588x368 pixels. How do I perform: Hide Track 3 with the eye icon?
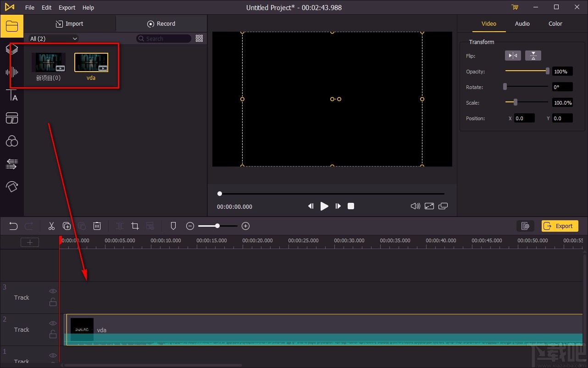pyautogui.click(x=53, y=291)
